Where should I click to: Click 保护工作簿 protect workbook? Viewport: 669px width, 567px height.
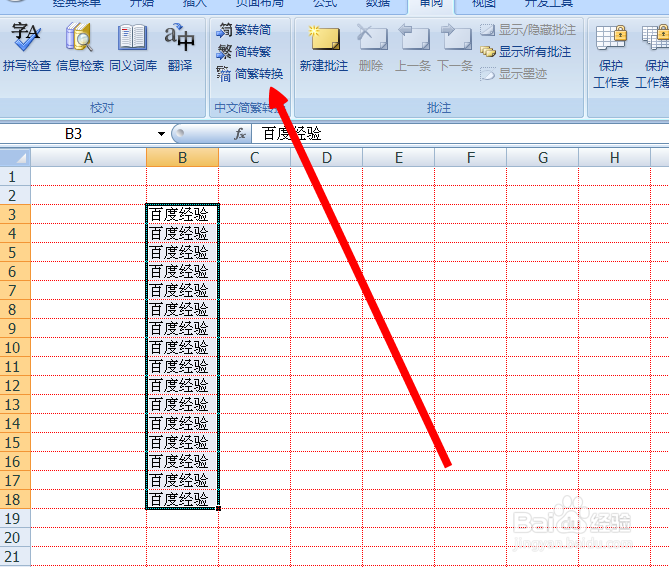652,55
